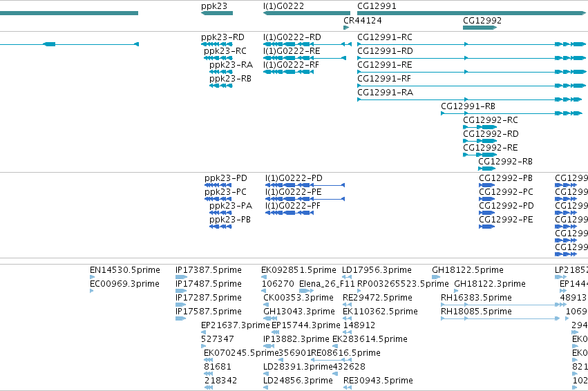Click the ppk23 gene label

click(x=214, y=6)
